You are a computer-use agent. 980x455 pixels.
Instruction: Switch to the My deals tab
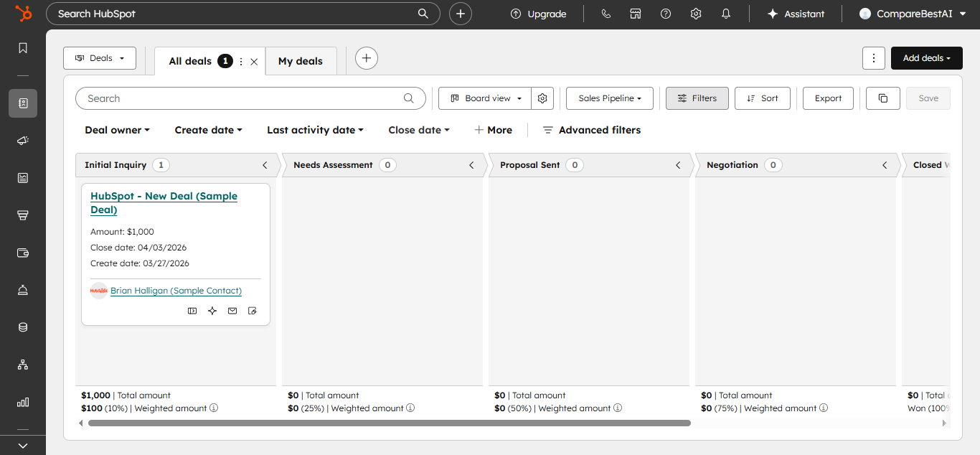301,61
